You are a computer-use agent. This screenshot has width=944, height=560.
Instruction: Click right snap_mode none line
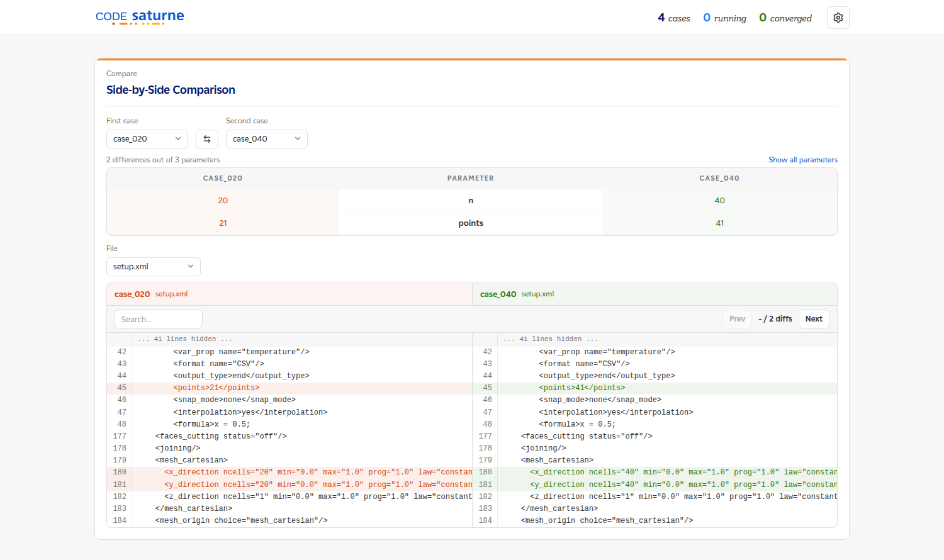coord(655,400)
